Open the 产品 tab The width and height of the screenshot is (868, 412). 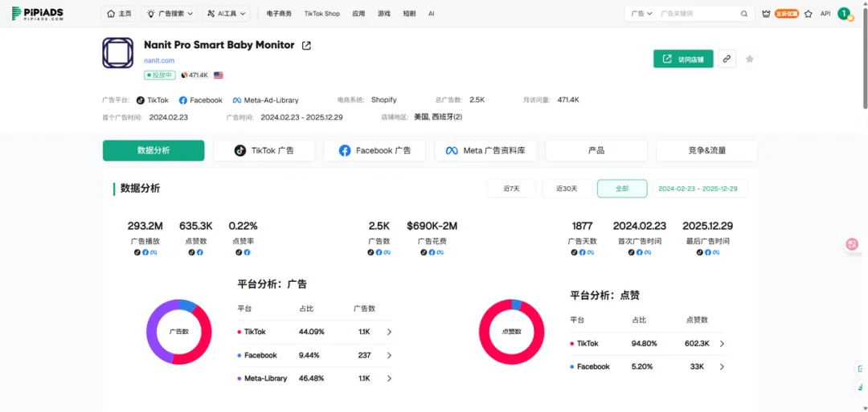(x=596, y=150)
